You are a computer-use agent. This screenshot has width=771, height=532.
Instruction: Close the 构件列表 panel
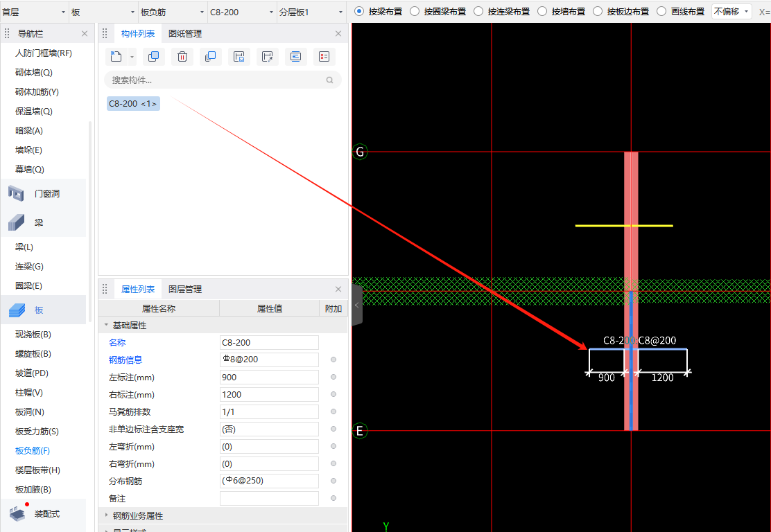pos(338,33)
